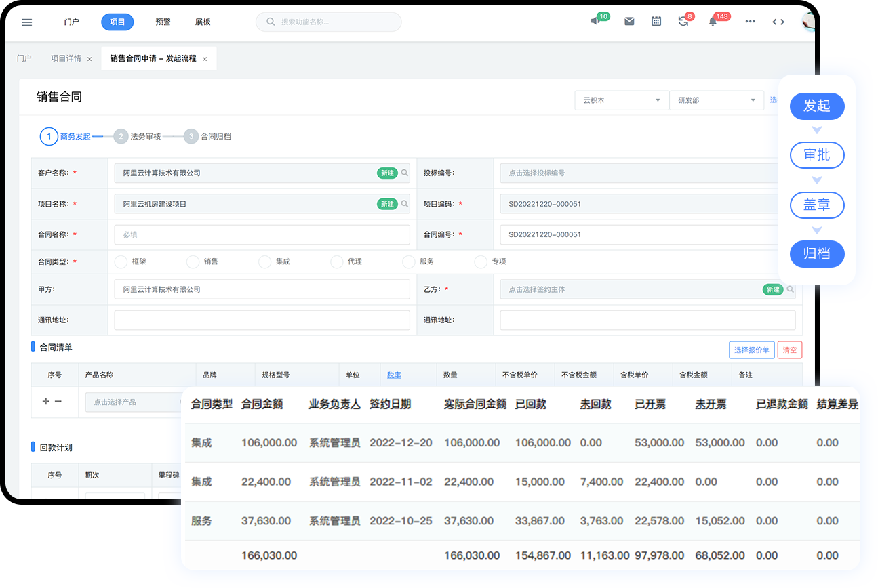
Task: Open the calendar icon
Action: 656,22
